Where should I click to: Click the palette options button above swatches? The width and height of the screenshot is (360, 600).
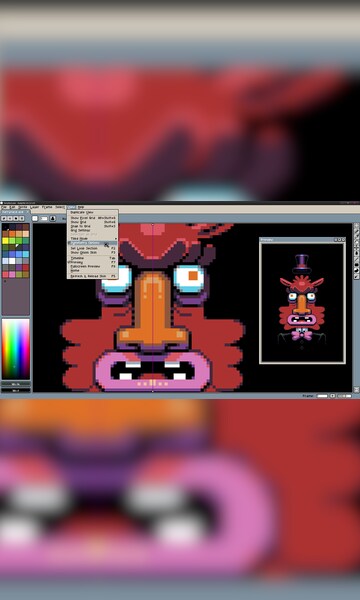(x=22, y=218)
